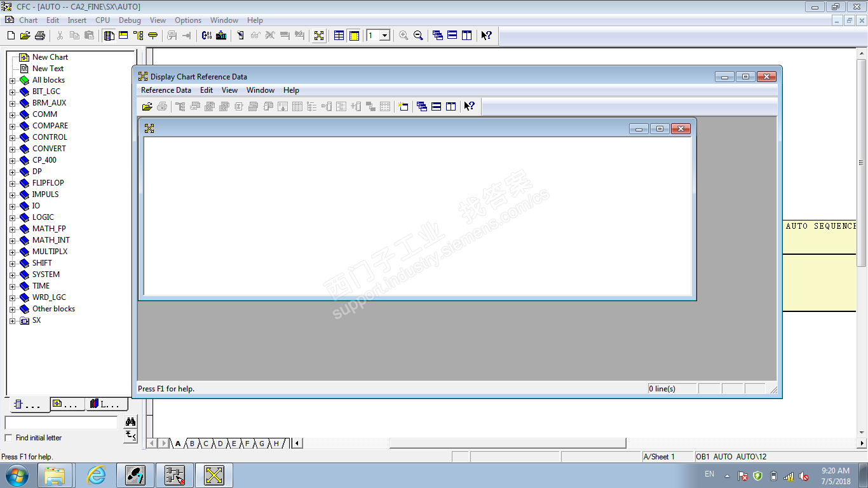Click the Chart Reference Data toolbar icon
868x488 pixels.
pos(319,36)
